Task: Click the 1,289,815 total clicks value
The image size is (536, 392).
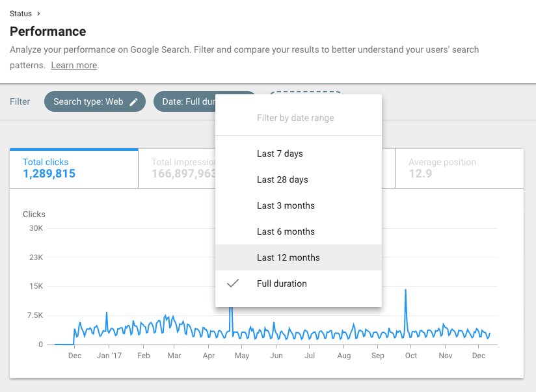Action: (x=49, y=174)
